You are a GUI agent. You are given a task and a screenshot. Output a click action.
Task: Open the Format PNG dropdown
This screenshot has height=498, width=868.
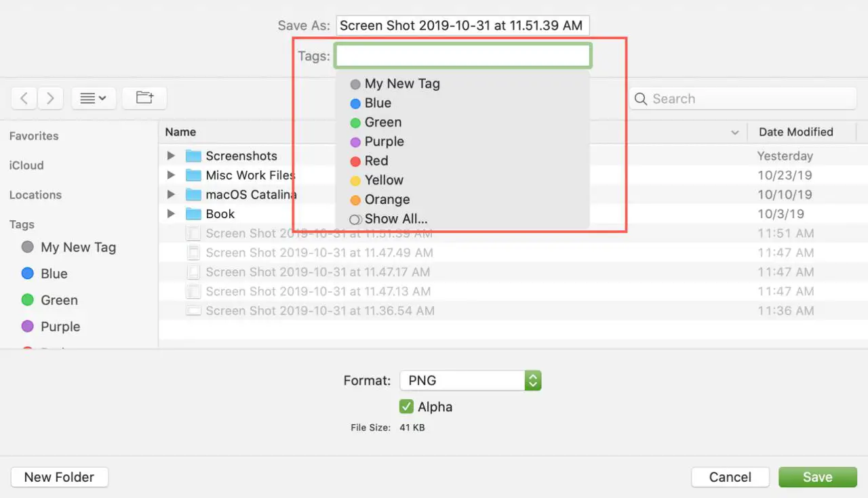pos(470,380)
